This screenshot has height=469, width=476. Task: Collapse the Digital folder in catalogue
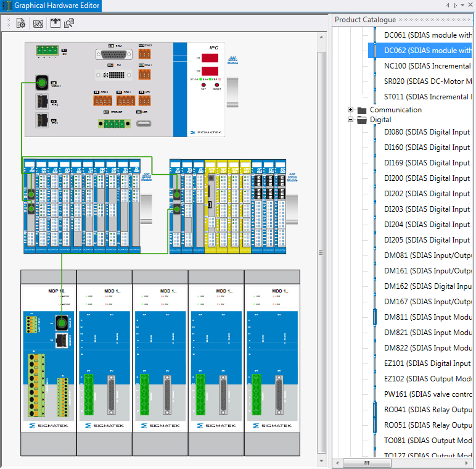click(x=350, y=119)
